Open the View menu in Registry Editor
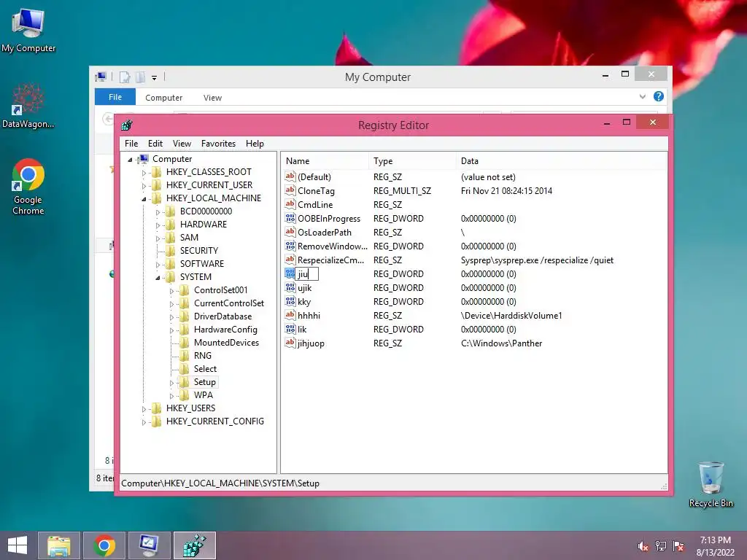This screenshot has width=747, height=560. 182,144
